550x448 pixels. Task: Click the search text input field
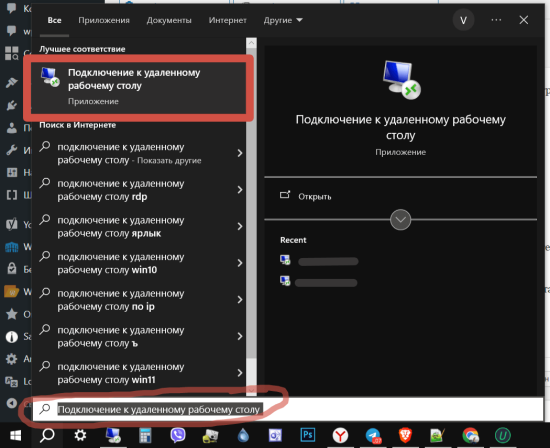pyautogui.click(x=288, y=409)
